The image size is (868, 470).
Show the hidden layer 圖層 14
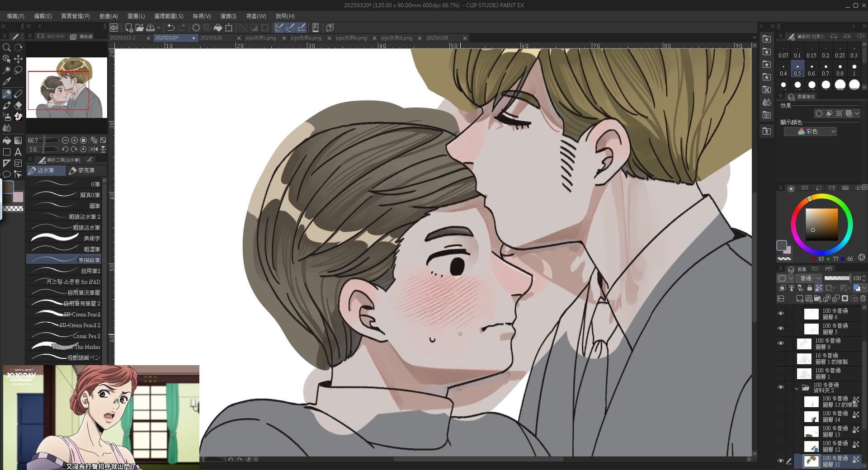(x=781, y=416)
